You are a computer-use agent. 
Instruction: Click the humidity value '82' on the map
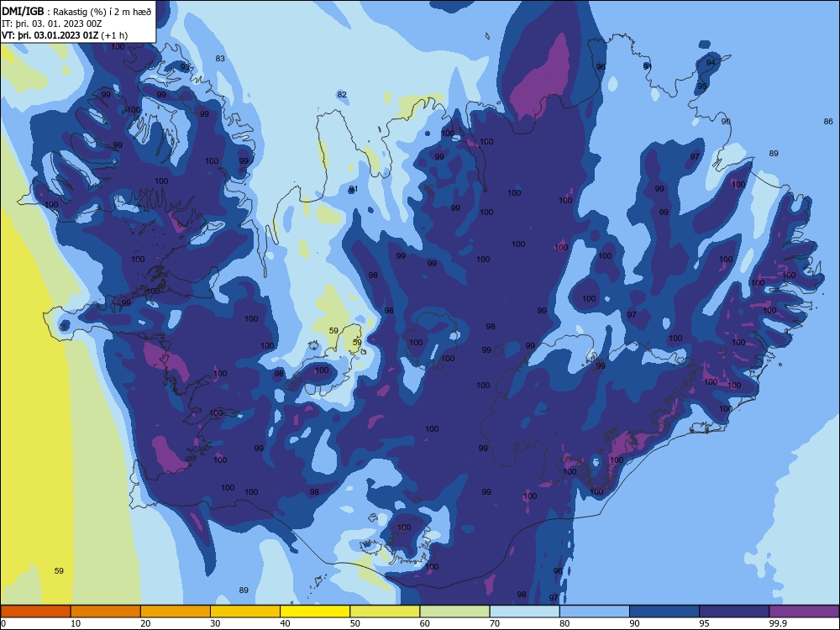(x=342, y=94)
